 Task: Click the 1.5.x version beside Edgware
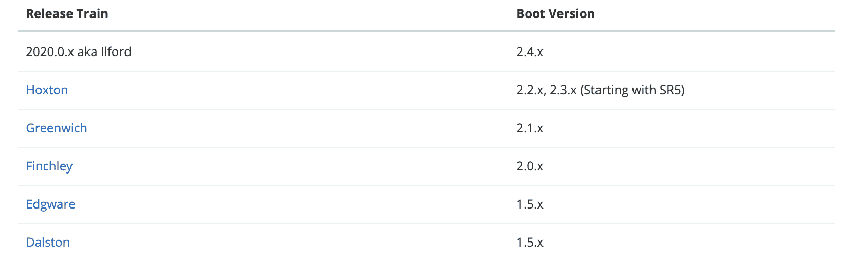pos(530,204)
